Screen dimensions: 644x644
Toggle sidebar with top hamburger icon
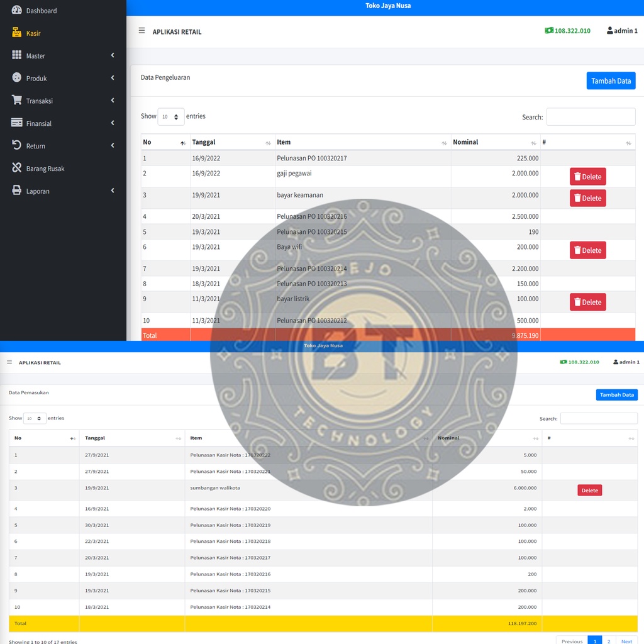pyautogui.click(x=142, y=30)
